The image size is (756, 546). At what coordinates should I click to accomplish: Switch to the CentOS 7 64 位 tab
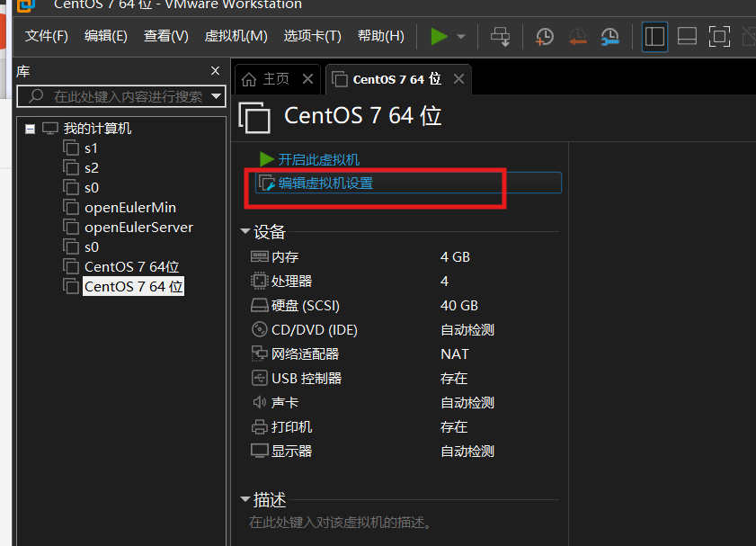pos(396,79)
